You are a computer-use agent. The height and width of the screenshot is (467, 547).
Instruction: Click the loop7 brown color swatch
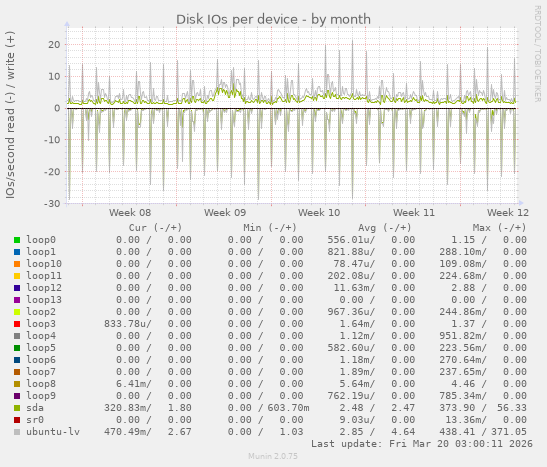[17, 372]
